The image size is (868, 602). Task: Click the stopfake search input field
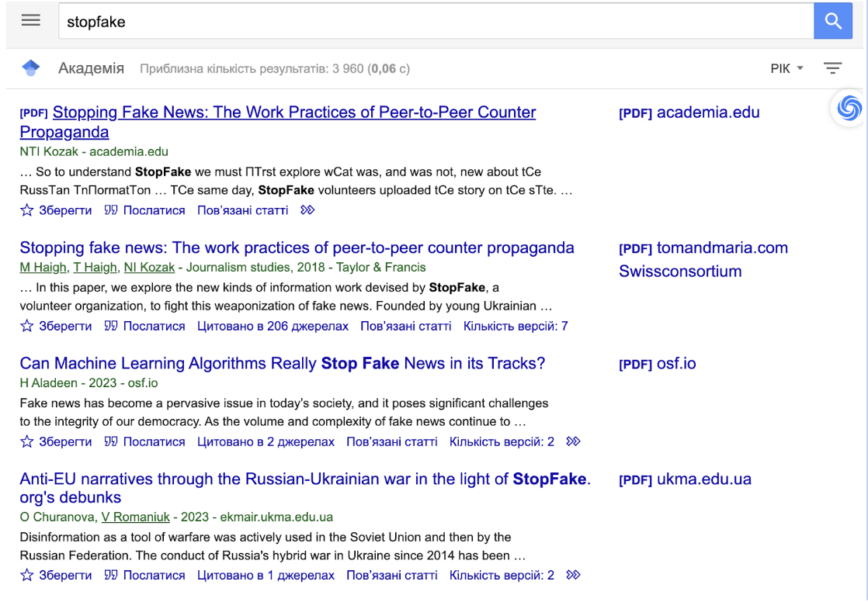tap(436, 21)
